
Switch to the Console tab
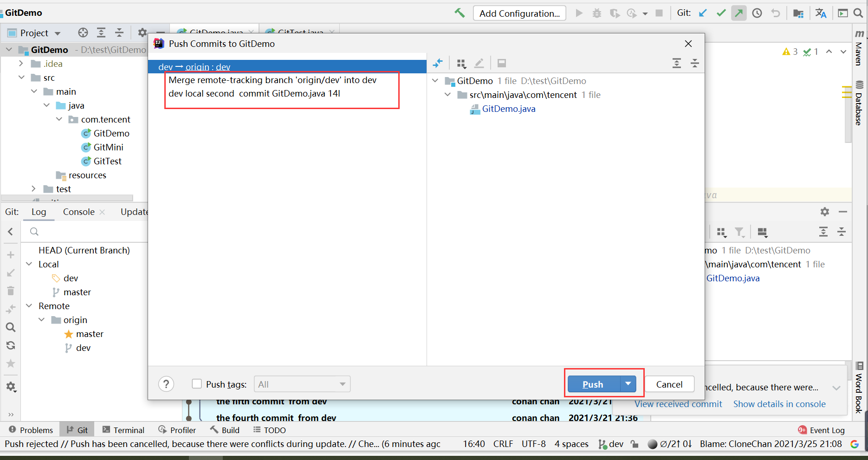tap(79, 212)
